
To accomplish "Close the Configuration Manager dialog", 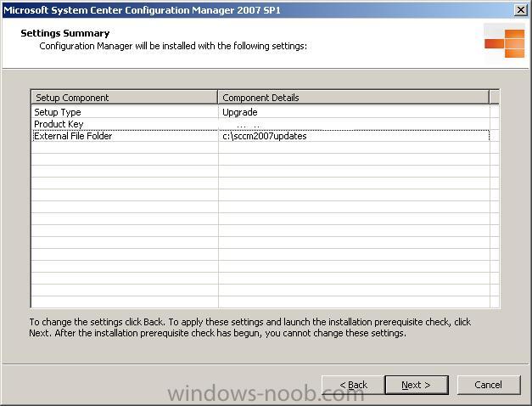I will pyautogui.click(x=521, y=10).
